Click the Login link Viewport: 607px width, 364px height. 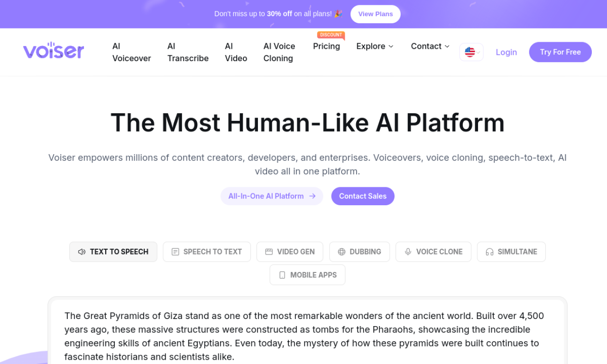pyautogui.click(x=506, y=52)
